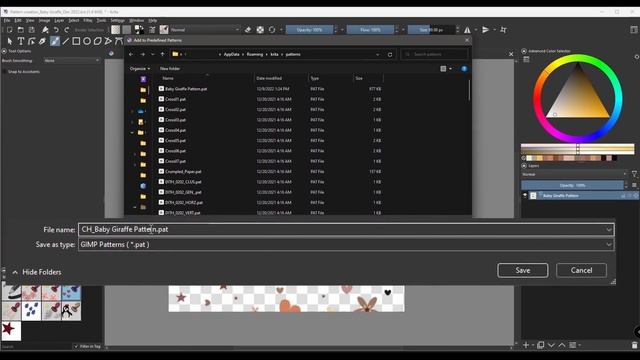This screenshot has width=640, height=360.
Task: Open Brush Smoothing dropdown
Action: [72, 60]
